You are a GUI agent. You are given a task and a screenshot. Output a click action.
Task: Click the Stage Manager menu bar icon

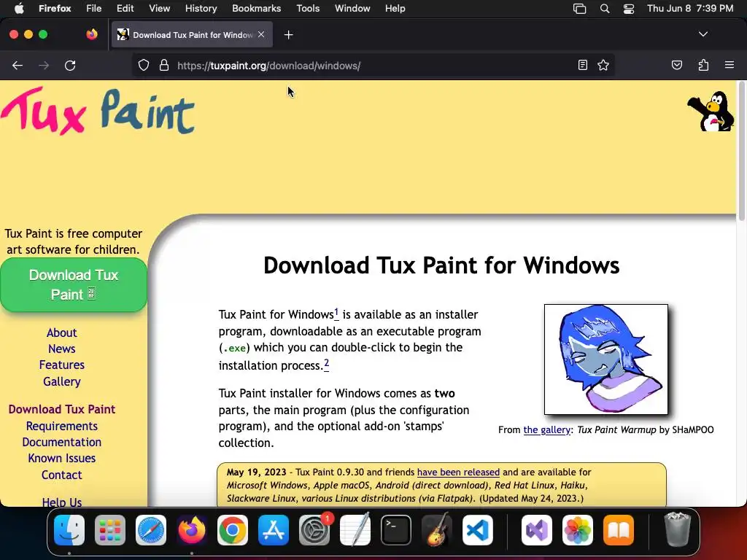pyautogui.click(x=579, y=8)
